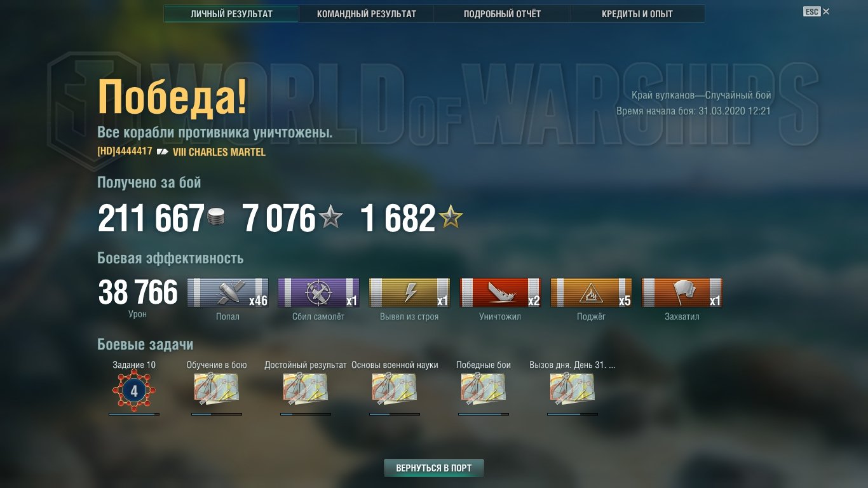Switch to the Кредиты и опыт tab
This screenshot has width=868, height=488.
(x=637, y=14)
